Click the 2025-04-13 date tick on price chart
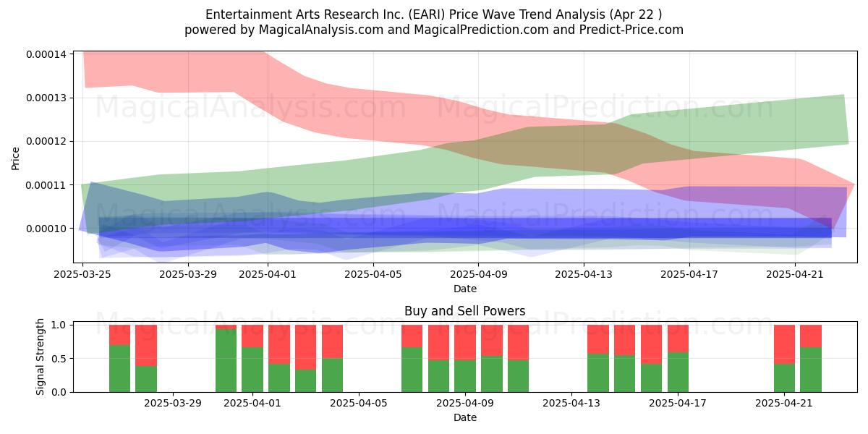Image resolution: width=868 pixels, height=434 pixels. [x=584, y=274]
